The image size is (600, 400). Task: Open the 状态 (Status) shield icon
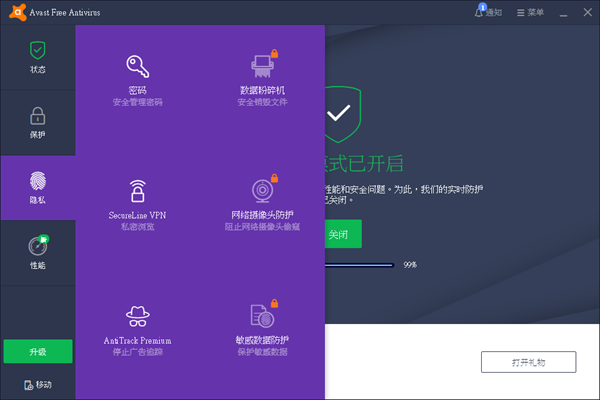[x=38, y=51]
